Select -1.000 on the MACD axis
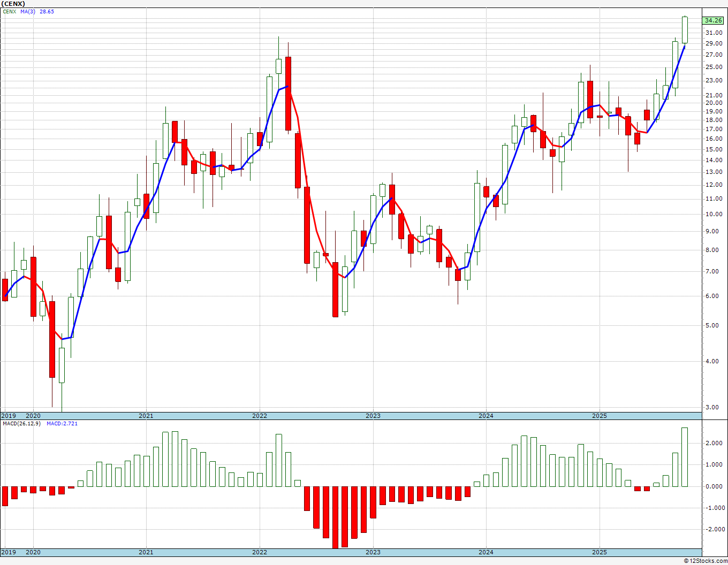Viewport: 728px width, 565px height. tap(715, 508)
